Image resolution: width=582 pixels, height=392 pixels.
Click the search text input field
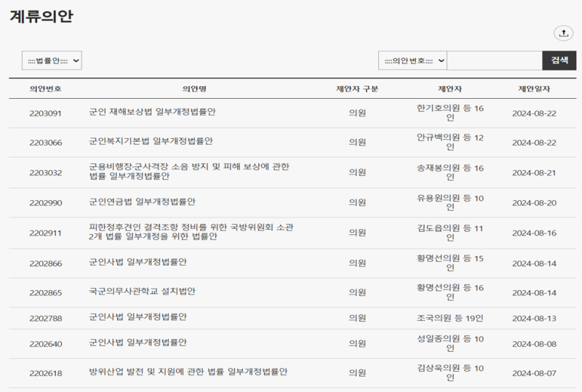tap(495, 60)
